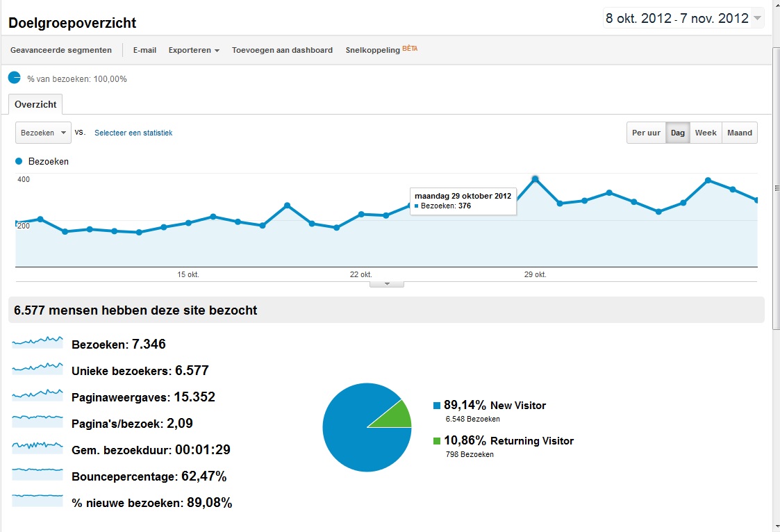Click the 798 Bezoeken text

click(x=470, y=454)
